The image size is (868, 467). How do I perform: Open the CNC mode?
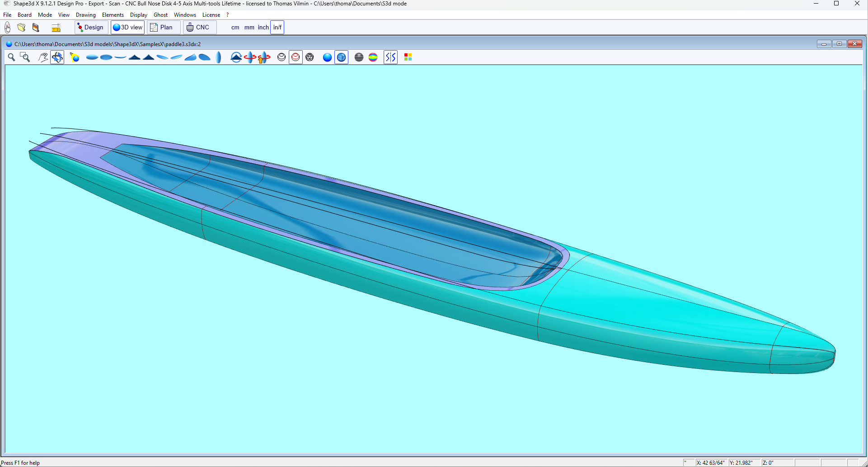199,28
